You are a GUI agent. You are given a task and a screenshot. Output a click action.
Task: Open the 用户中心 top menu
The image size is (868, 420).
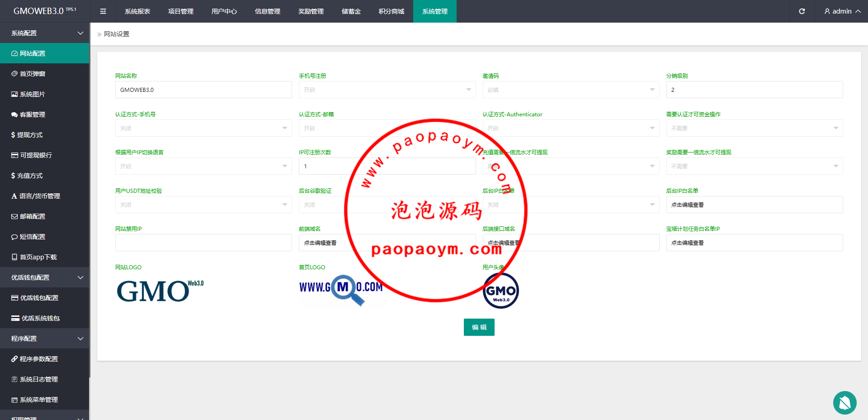pyautogui.click(x=224, y=11)
